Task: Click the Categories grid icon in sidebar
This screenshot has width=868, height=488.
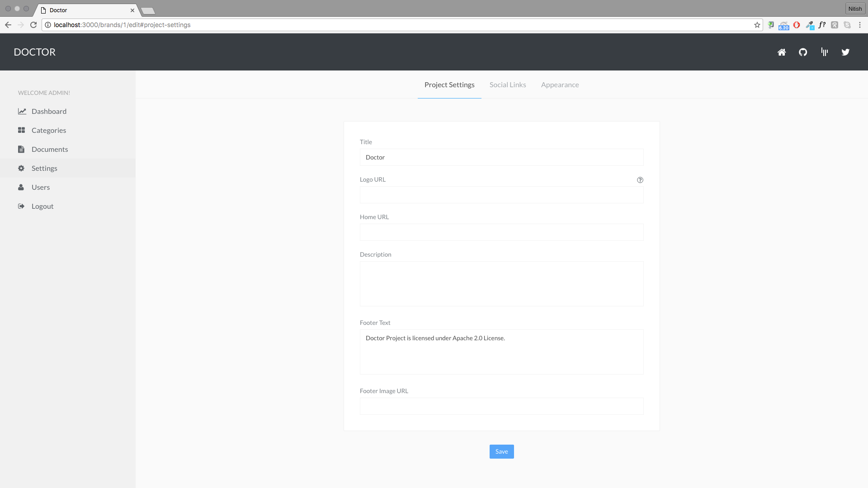Action: click(x=21, y=130)
